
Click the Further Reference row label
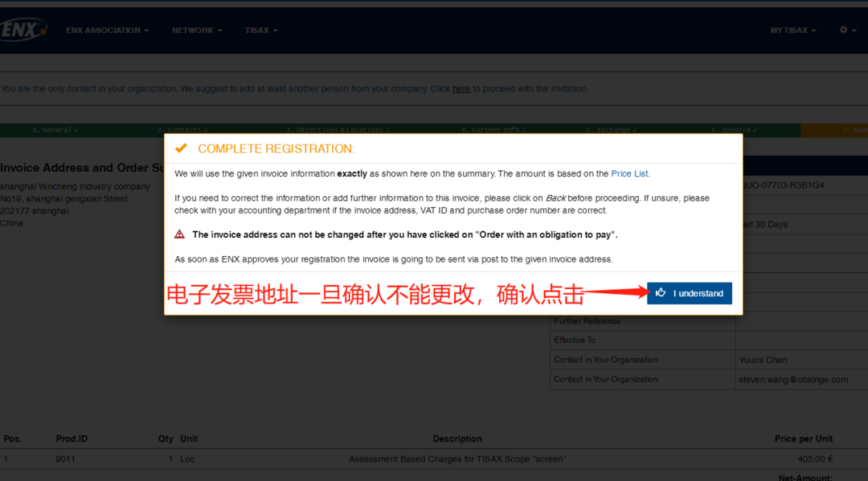pos(588,321)
